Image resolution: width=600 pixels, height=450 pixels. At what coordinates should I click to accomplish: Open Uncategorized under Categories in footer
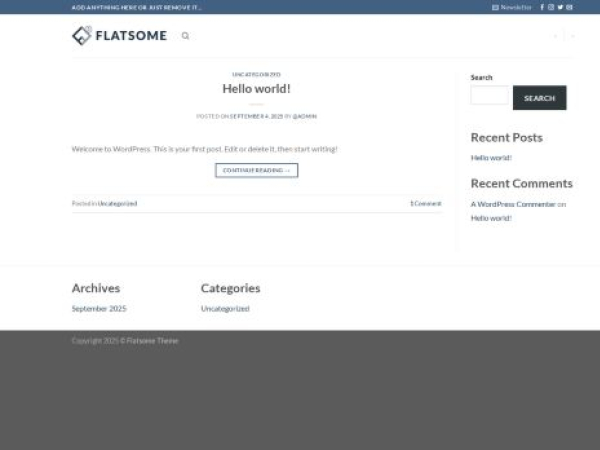click(225, 309)
